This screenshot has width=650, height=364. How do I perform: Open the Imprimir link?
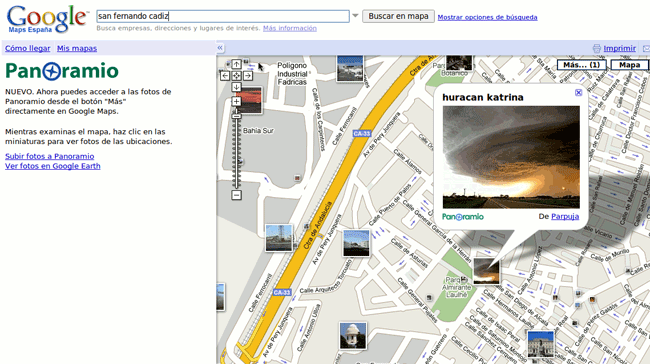tap(619, 49)
